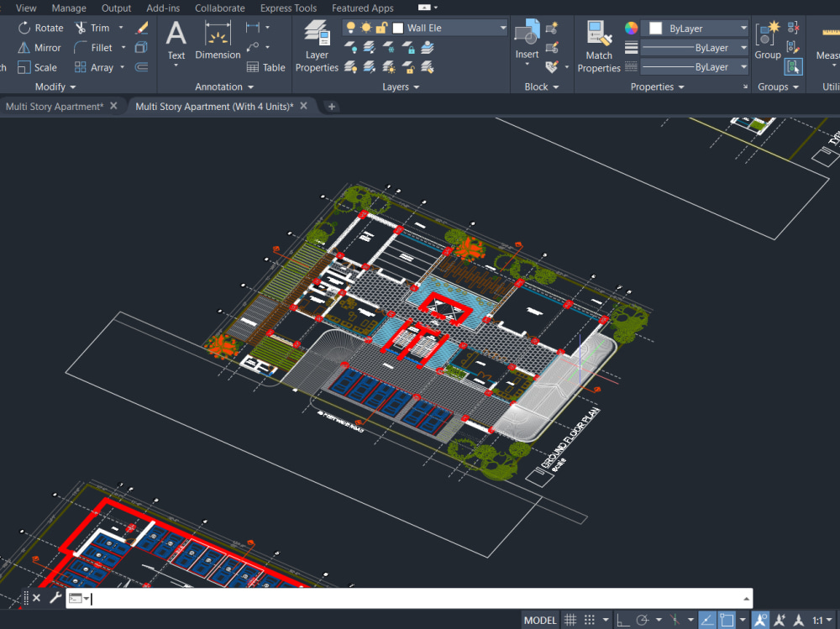840x629 pixels.
Task: Open the ByLayer color swatch dropdown
Action: tap(743, 28)
